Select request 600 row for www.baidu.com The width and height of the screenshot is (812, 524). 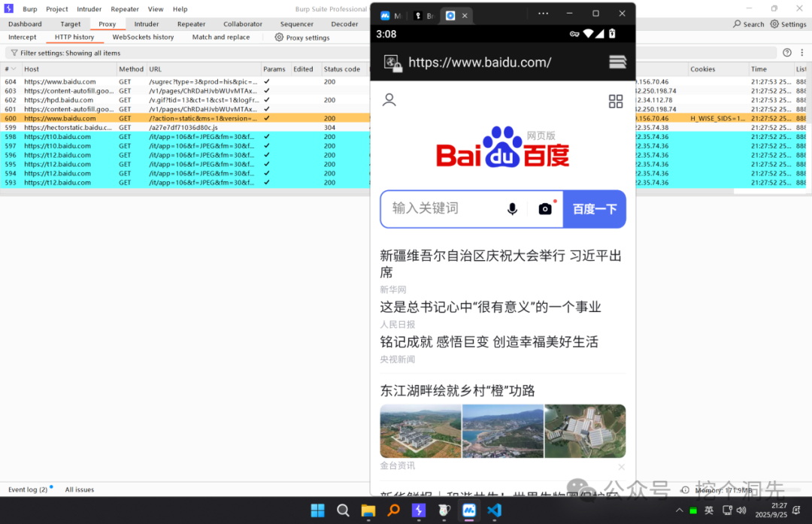coord(185,119)
